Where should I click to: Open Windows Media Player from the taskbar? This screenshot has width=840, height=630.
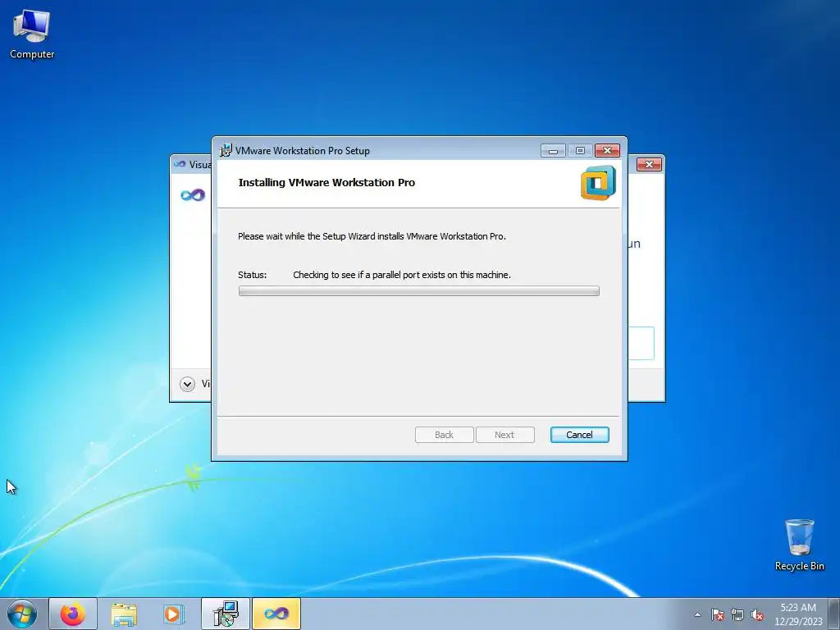[174, 614]
